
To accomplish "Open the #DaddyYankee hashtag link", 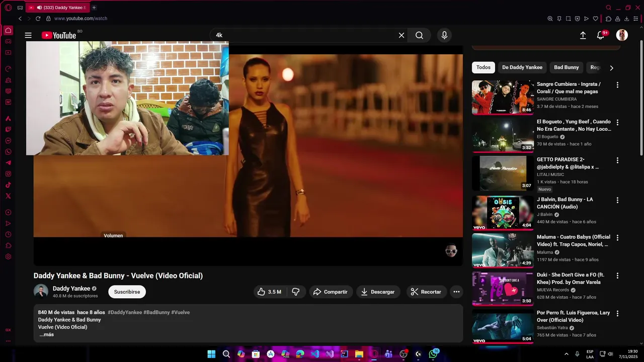I will (125, 312).
